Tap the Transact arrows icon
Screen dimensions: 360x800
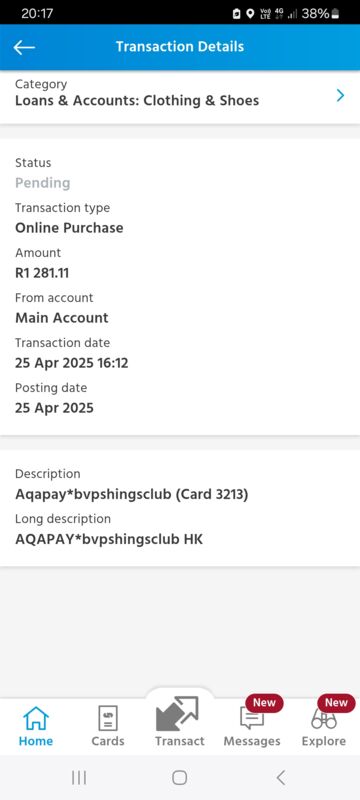coord(177,713)
